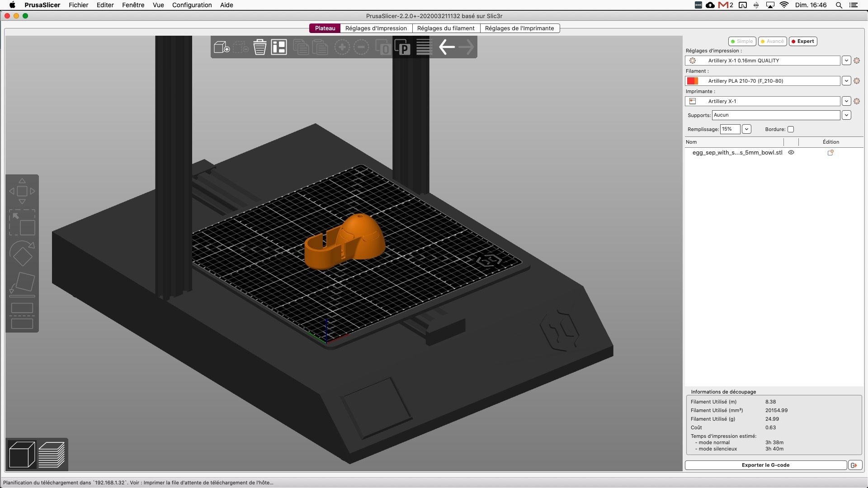Click the Add object toolbar icon
868x488 pixels.
point(221,47)
